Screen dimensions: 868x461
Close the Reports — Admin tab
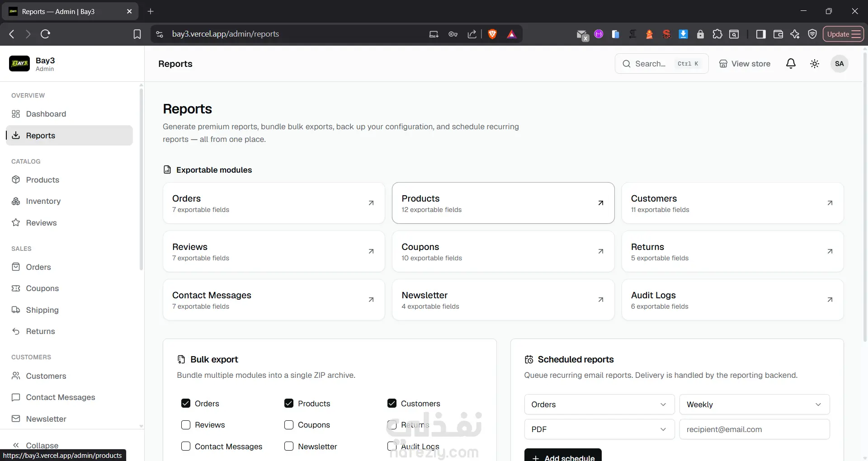(129, 11)
